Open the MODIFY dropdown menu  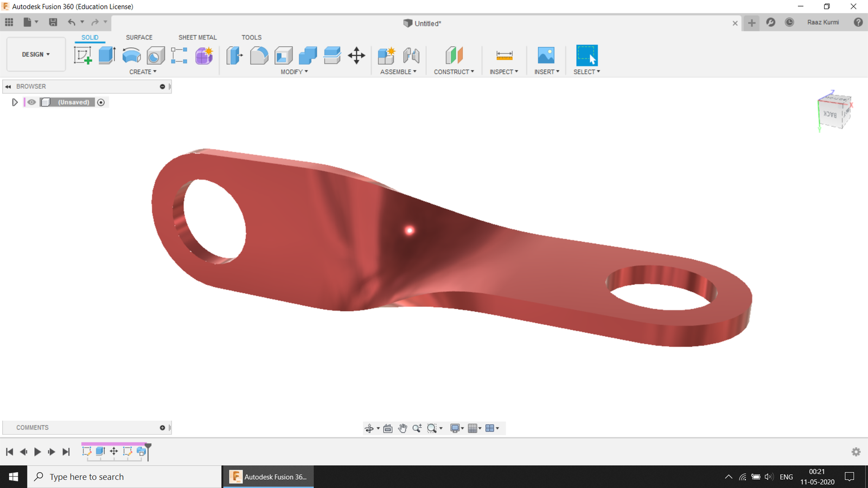pyautogui.click(x=294, y=72)
